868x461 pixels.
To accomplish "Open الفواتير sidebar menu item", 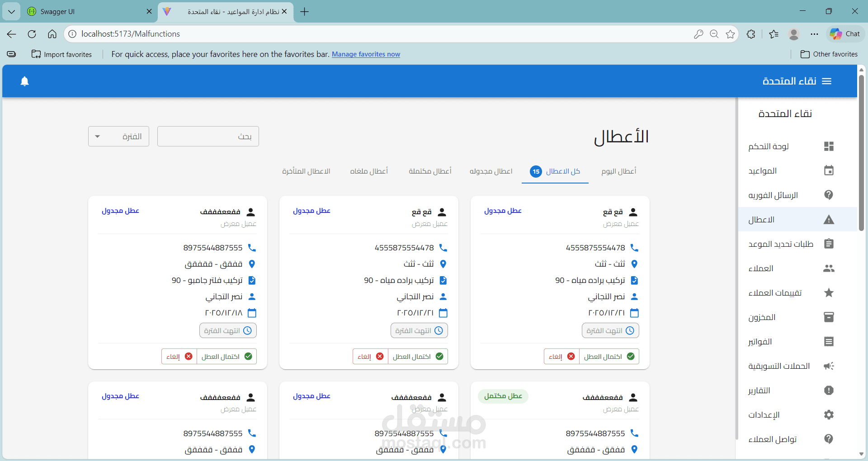I will point(797,342).
